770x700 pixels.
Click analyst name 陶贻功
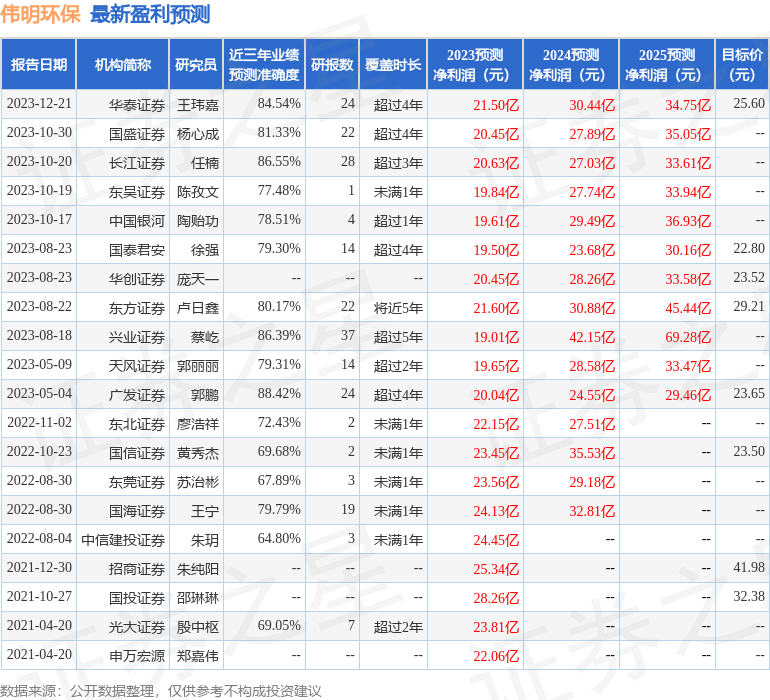198,221
